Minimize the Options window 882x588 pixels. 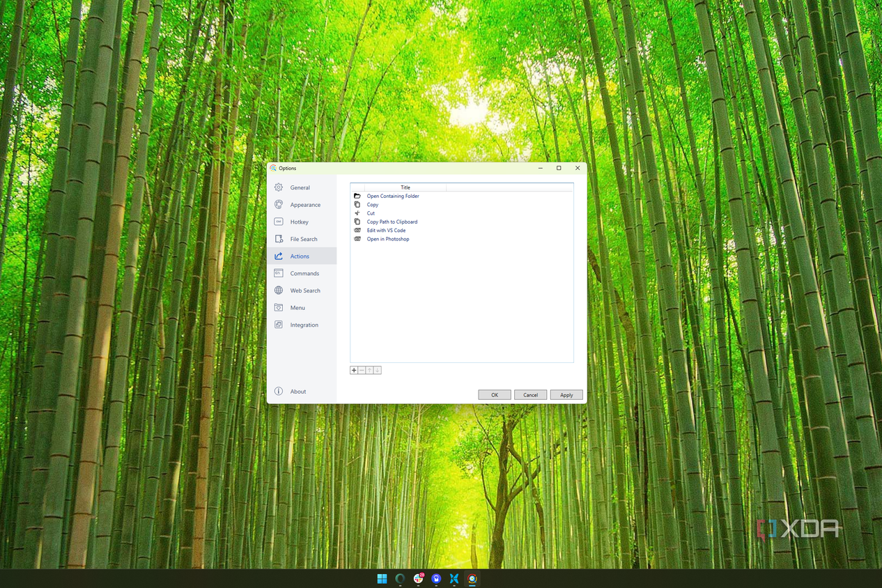pos(541,168)
